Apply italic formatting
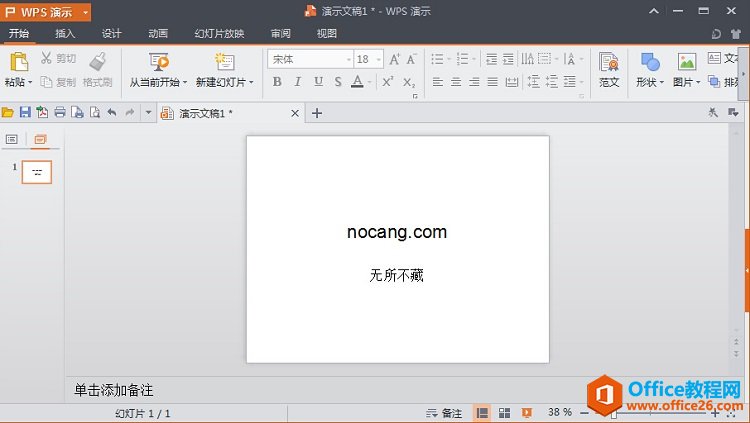This screenshot has height=423, width=750. tap(298, 82)
